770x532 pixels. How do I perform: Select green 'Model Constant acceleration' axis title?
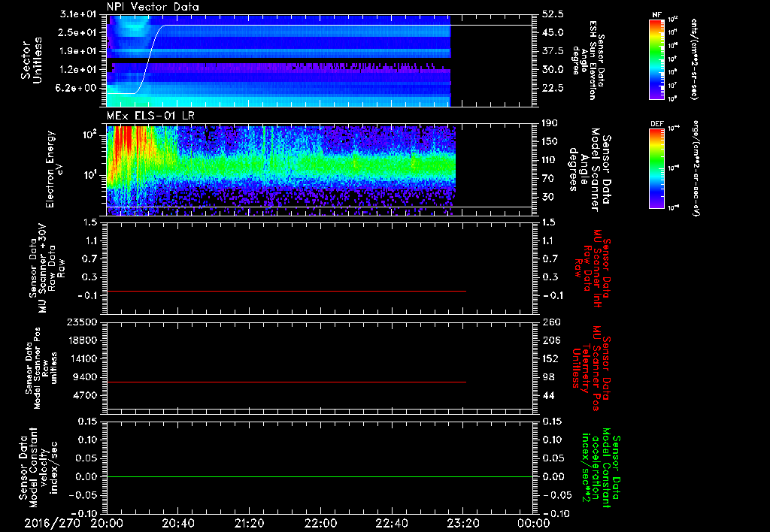click(601, 468)
